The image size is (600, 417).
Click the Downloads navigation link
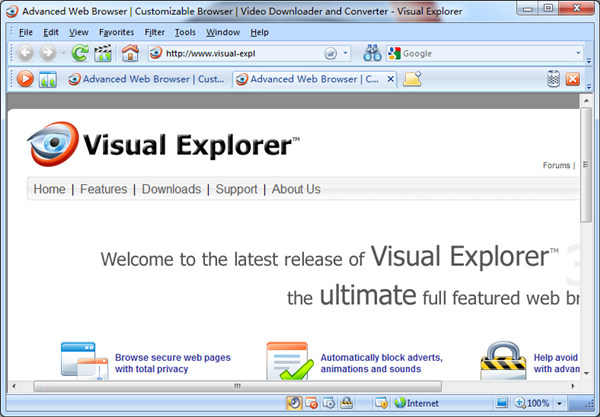point(171,189)
